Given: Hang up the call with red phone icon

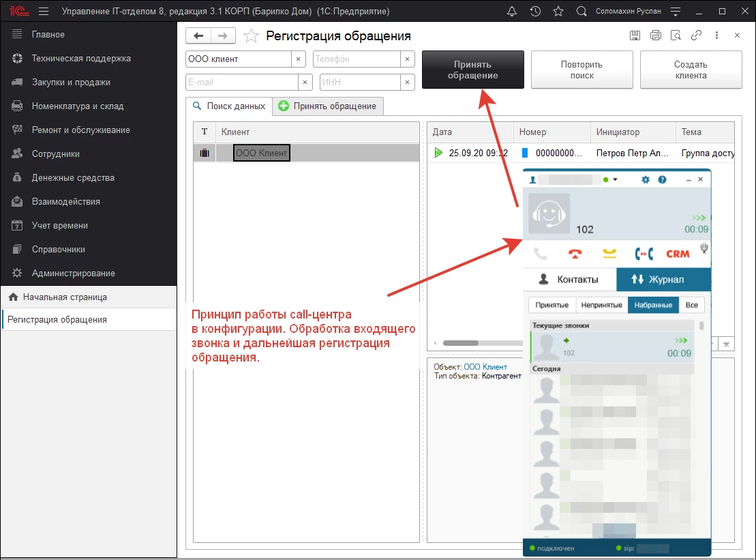Looking at the screenshot, I should pos(576,254).
